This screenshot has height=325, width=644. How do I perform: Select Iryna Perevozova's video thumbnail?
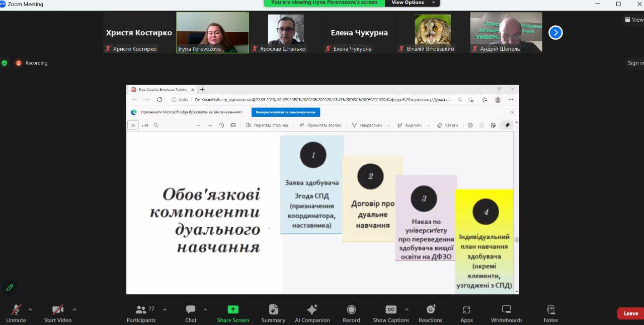[x=212, y=32]
